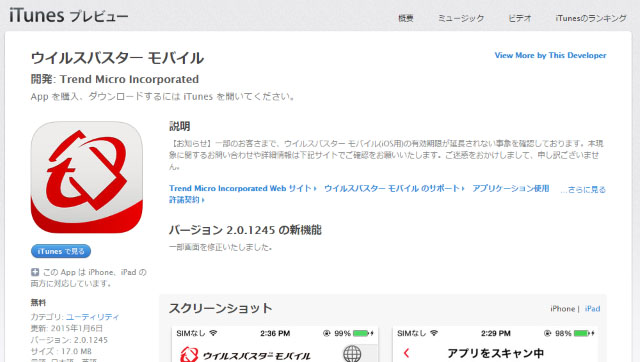
Task: Switch to iPad screenshots tab
Action: pyautogui.click(x=592, y=309)
